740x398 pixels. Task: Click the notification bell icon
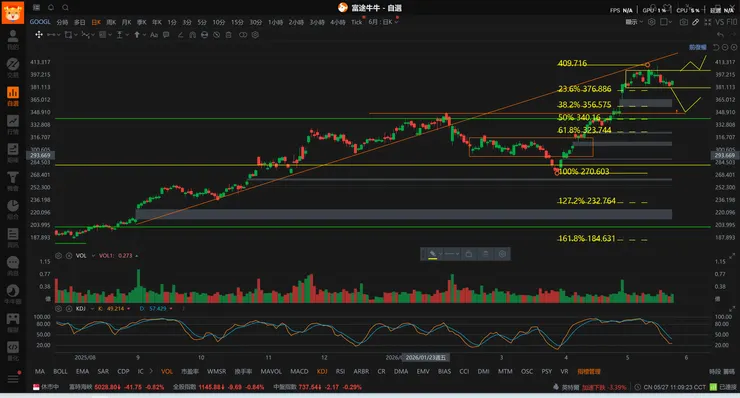point(51,8)
